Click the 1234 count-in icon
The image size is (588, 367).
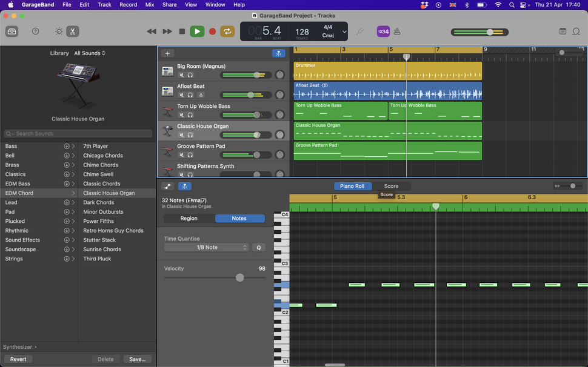tap(383, 31)
